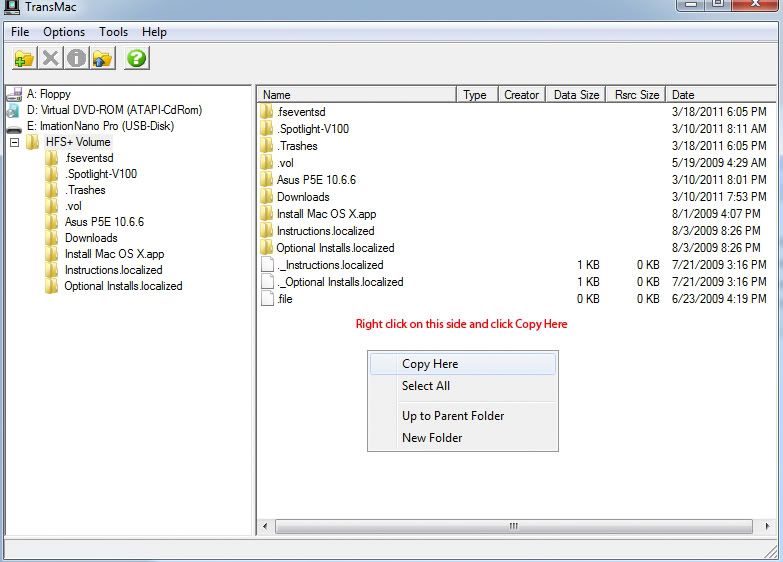
Task: Open the Help menu
Action: click(154, 32)
